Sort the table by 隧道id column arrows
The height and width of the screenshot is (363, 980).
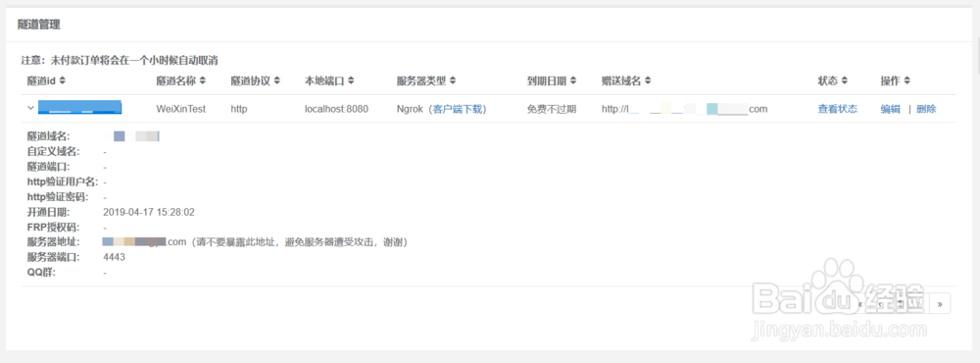[62, 80]
